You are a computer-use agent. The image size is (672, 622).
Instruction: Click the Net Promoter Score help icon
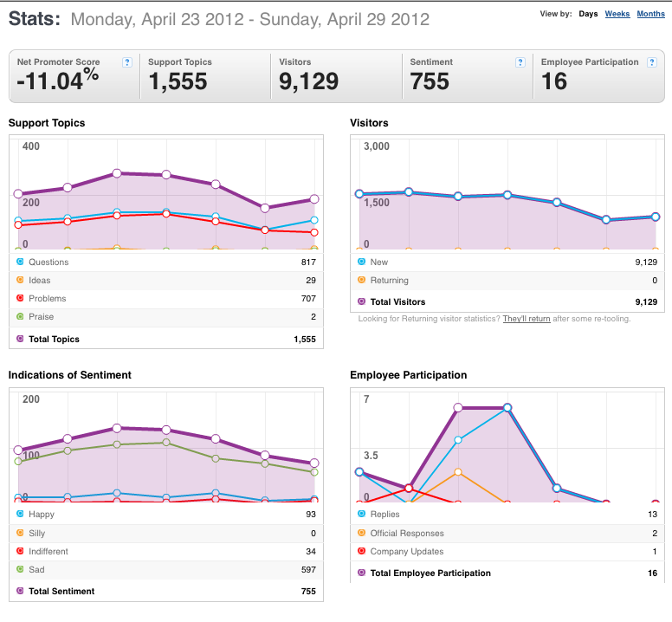(x=126, y=62)
